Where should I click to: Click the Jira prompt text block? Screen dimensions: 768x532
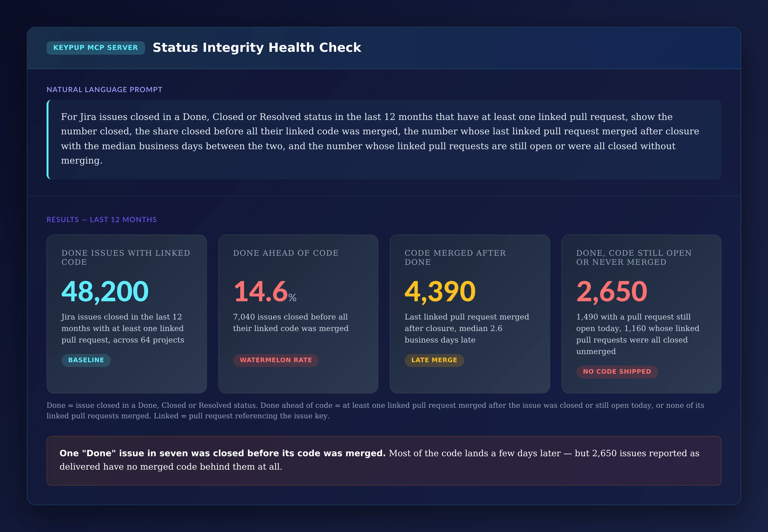[384, 139]
